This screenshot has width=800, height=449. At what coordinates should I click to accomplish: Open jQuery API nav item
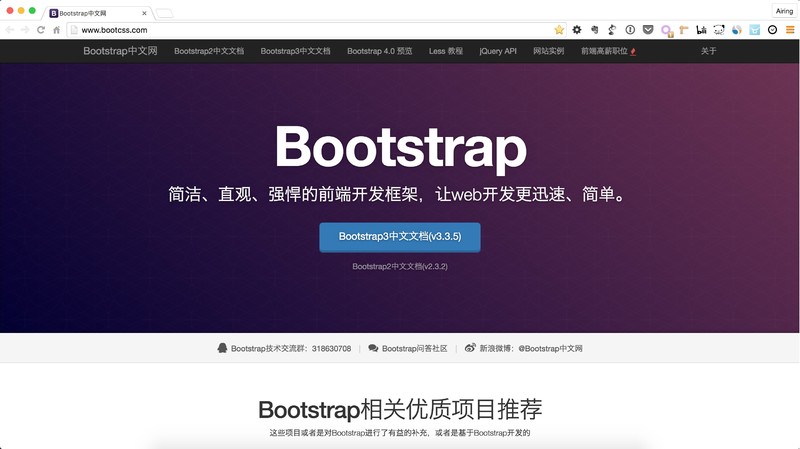click(x=498, y=51)
